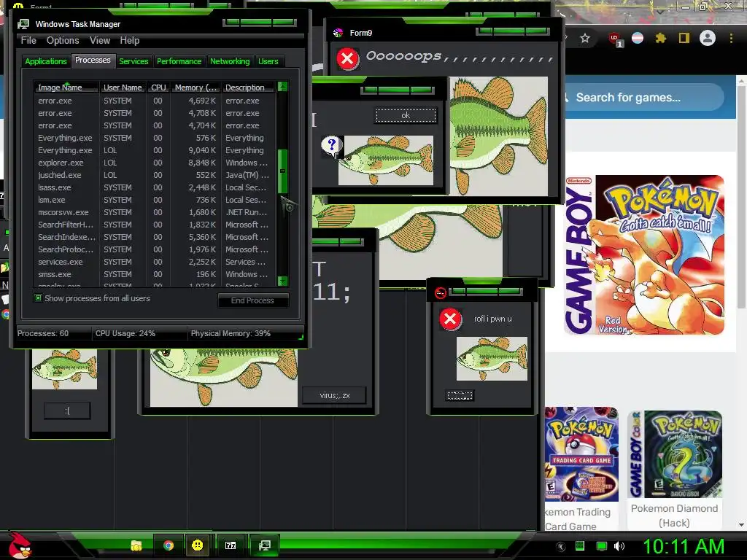Open Chrome from the taskbar

[x=169, y=545]
